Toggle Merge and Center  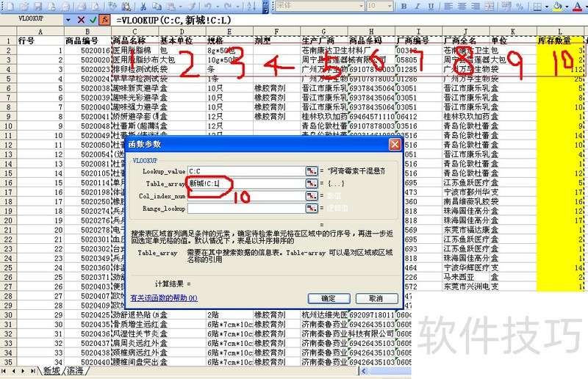click(x=490, y=7)
